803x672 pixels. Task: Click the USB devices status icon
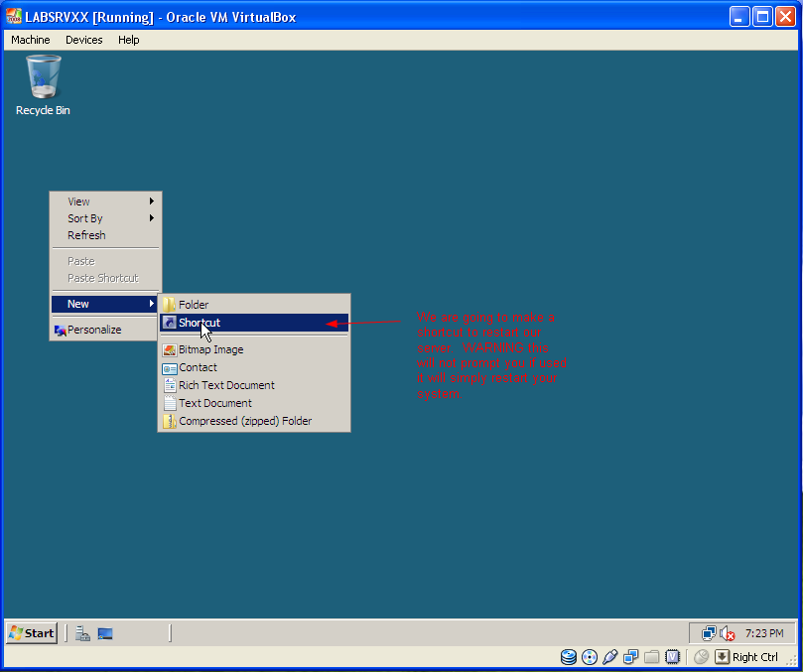pos(609,657)
